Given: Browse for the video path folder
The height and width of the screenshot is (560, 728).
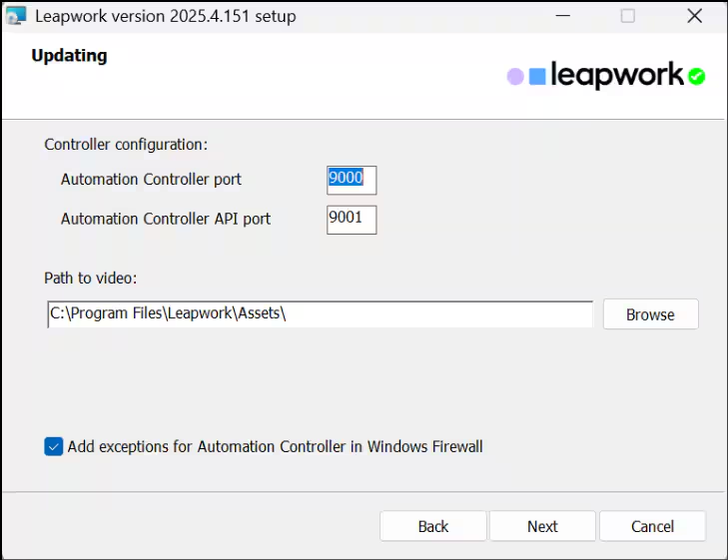Looking at the screenshot, I should coord(650,314).
